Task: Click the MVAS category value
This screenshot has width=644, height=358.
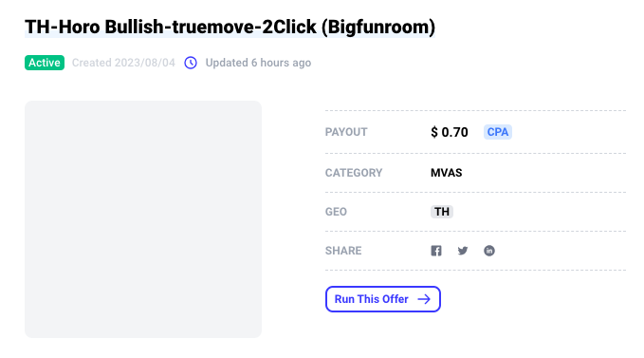Action: click(447, 173)
